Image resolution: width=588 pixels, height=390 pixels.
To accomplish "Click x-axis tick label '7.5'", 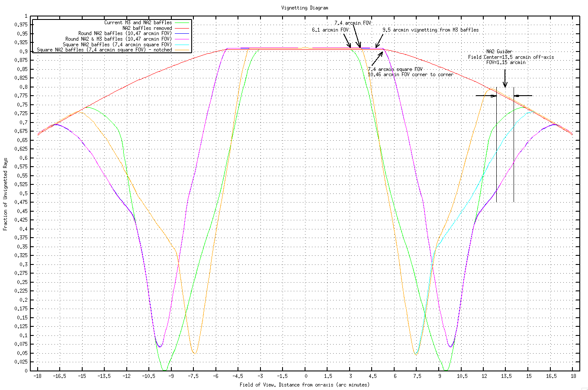I will pos(417,377).
